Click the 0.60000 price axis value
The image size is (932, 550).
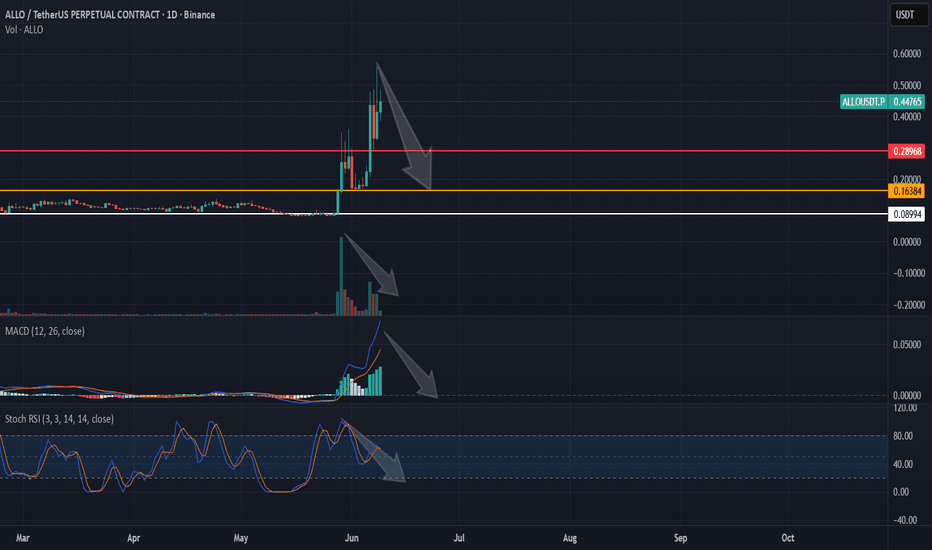906,54
